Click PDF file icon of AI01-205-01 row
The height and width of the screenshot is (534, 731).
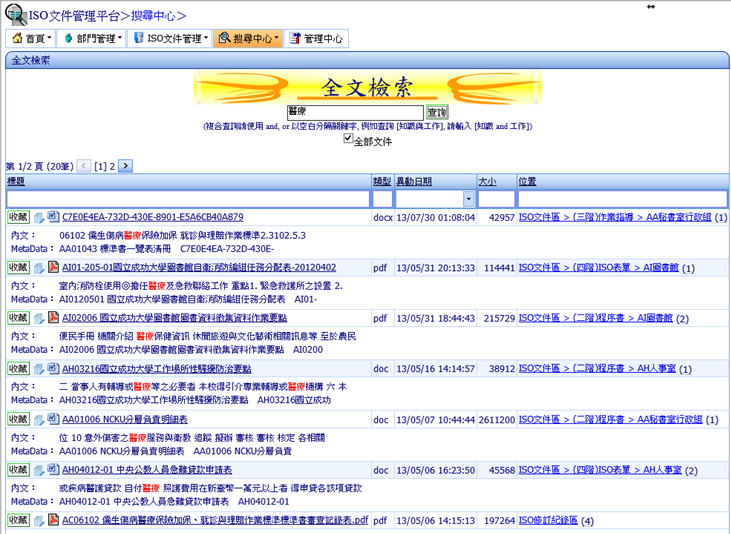tap(53, 267)
